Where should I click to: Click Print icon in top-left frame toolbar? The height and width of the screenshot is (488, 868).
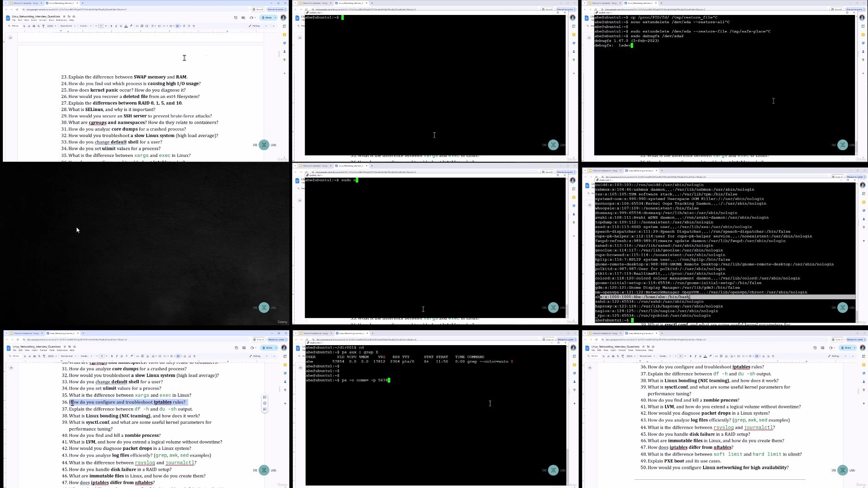(x=34, y=26)
